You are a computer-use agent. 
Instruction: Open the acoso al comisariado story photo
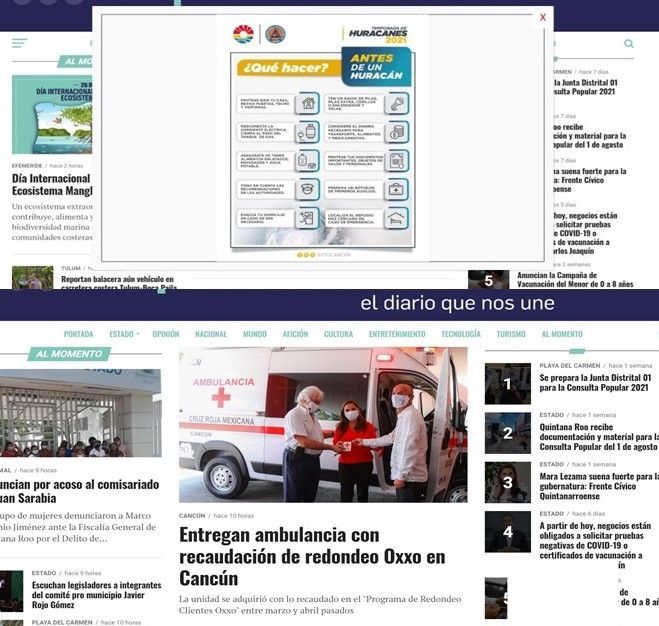click(x=80, y=413)
